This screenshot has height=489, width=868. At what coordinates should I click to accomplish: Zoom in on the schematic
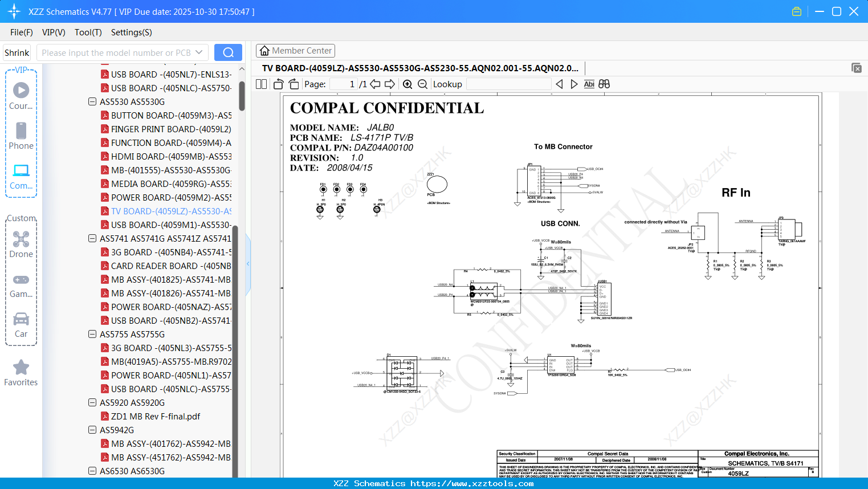tap(407, 84)
